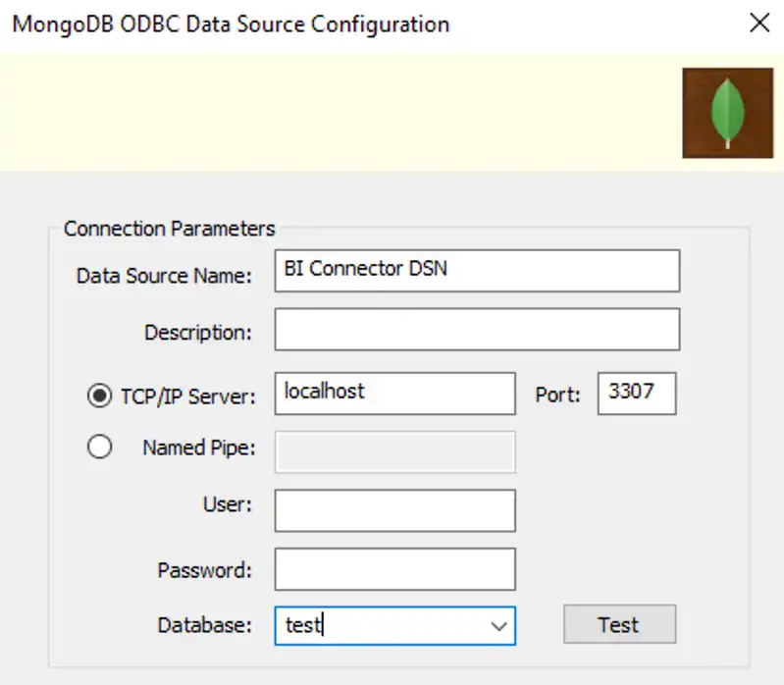Click the server field containing localhost
784x685 pixels.
point(394,393)
